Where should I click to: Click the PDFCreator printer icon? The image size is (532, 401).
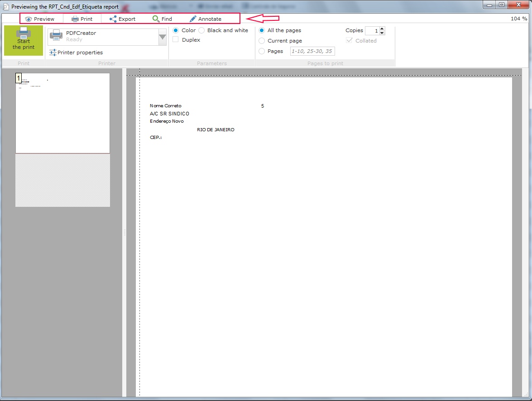pos(56,36)
